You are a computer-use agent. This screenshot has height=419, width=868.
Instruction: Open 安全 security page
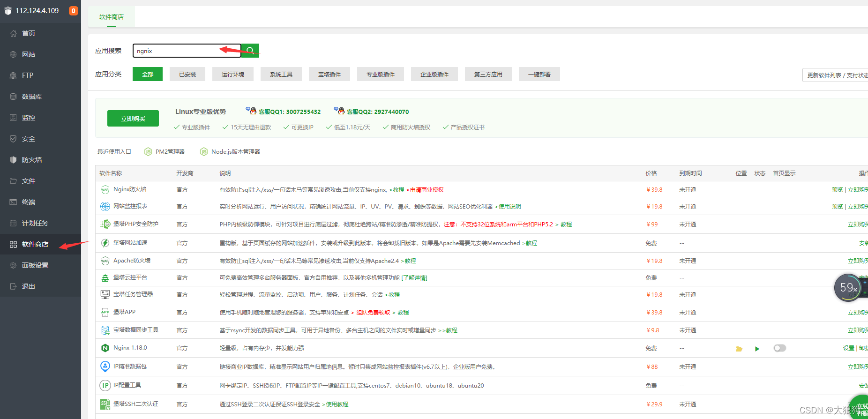click(x=28, y=139)
